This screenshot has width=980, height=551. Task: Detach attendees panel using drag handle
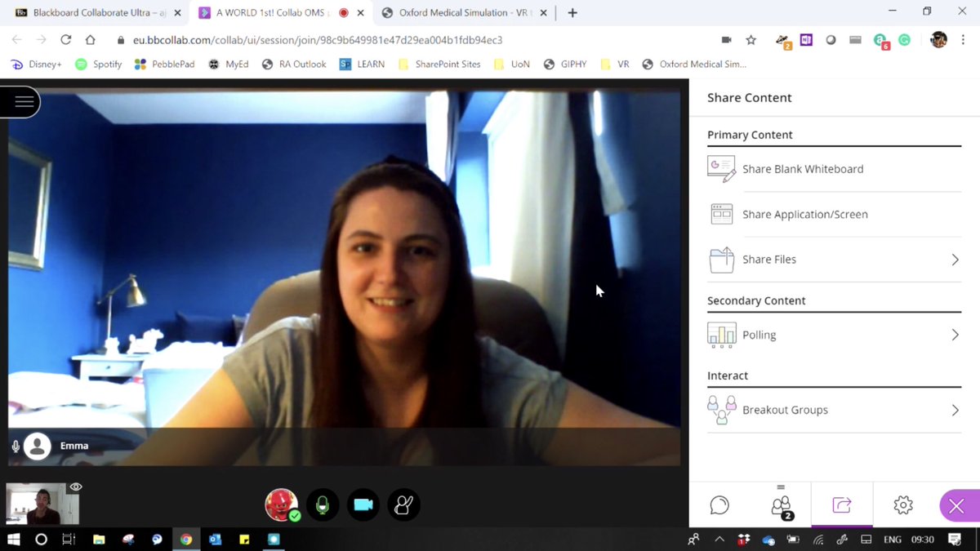tap(781, 487)
